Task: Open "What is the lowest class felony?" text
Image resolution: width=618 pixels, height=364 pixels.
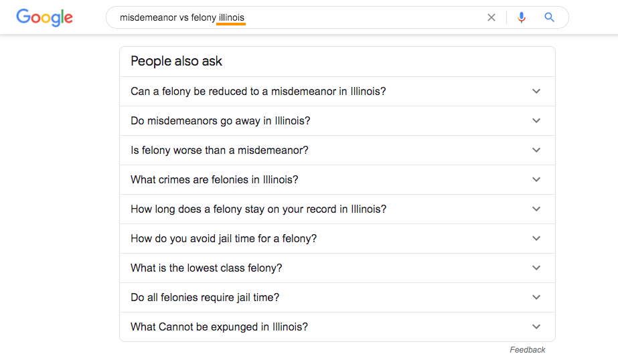Action: click(x=206, y=268)
